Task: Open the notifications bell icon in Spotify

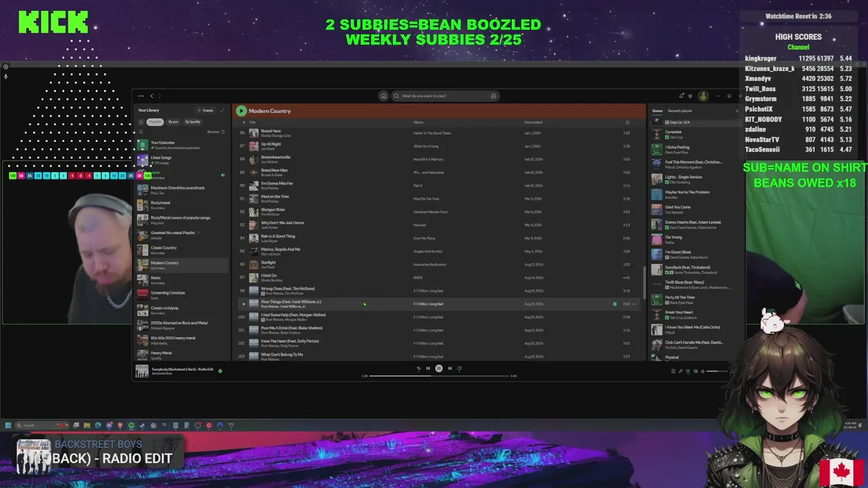Action: (682, 96)
